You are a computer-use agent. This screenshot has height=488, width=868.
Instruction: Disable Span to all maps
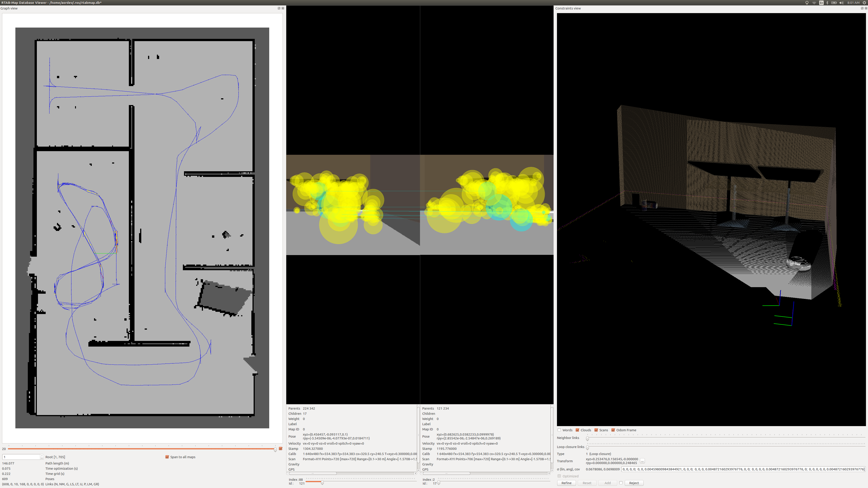coord(167,457)
